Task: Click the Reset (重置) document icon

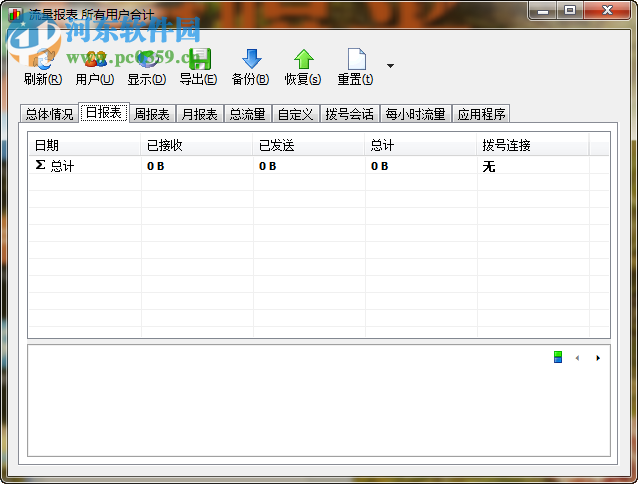Action: coord(356,59)
